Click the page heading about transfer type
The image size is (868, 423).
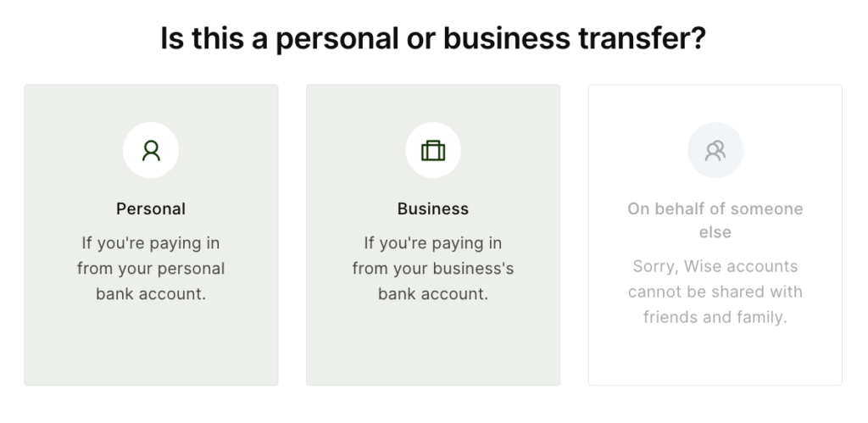[433, 38]
